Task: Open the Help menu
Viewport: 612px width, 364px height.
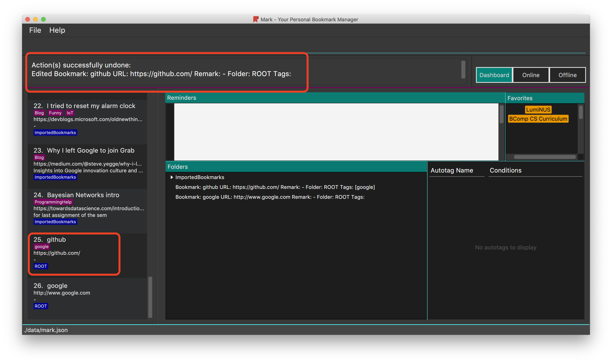Action: 57,30
